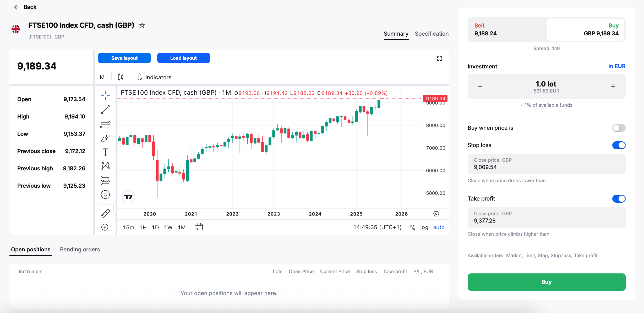
Task: Click the Lots column header
Action: pyautogui.click(x=277, y=272)
